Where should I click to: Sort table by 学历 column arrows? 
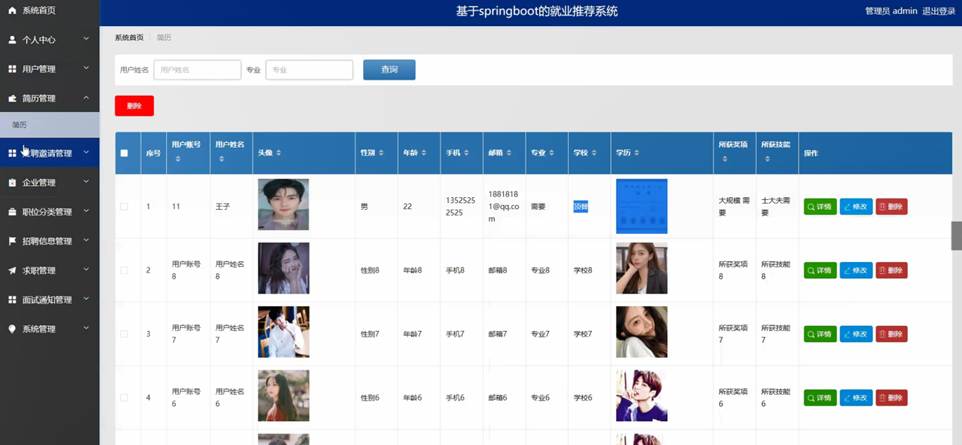point(637,152)
